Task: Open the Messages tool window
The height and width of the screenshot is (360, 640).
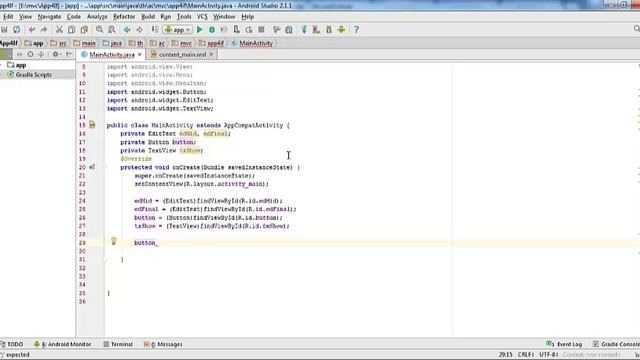Action: pyautogui.click(x=163, y=344)
